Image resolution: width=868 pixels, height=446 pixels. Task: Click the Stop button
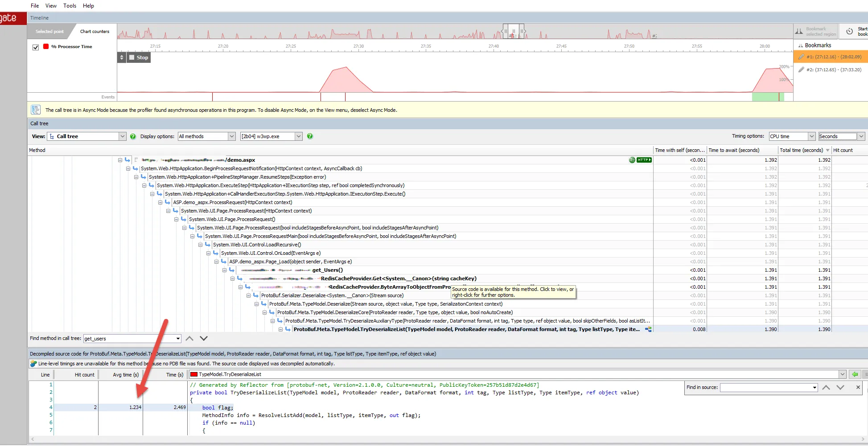click(139, 57)
